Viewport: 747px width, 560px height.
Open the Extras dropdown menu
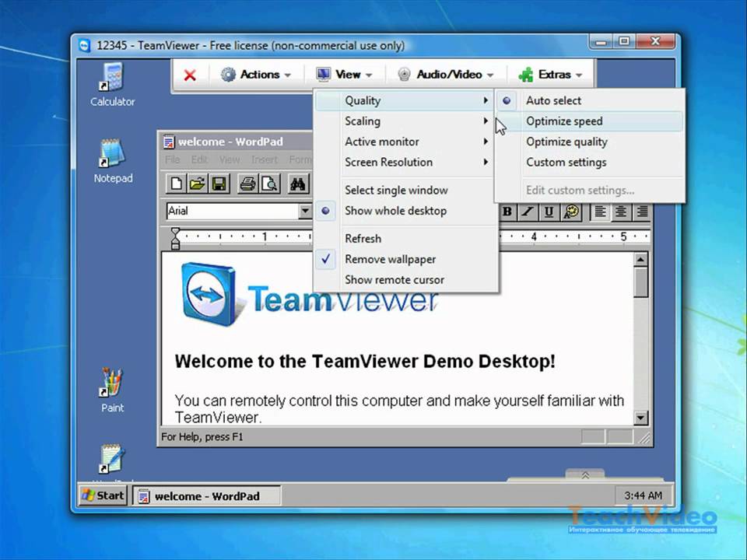click(x=550, y=75)
